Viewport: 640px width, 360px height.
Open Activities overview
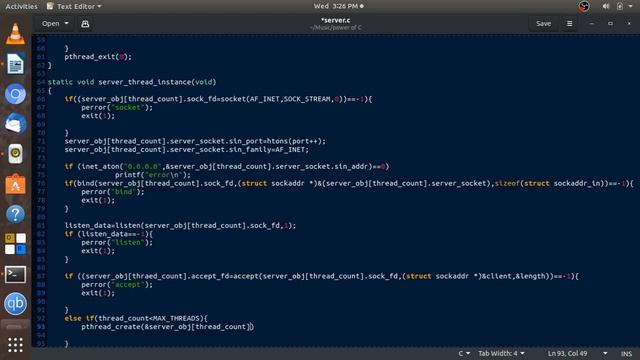point(21,6)
